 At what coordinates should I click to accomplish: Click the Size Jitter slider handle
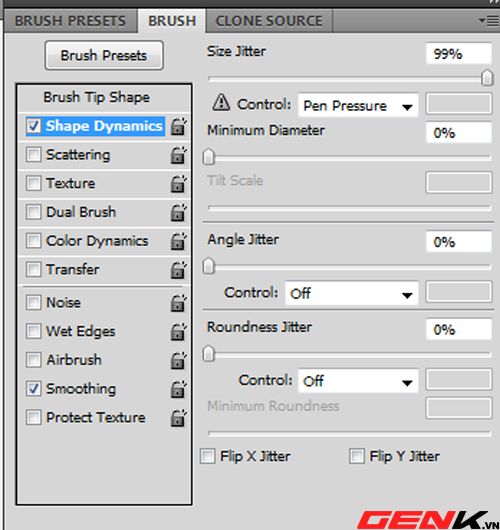click(x=487, y=78)
